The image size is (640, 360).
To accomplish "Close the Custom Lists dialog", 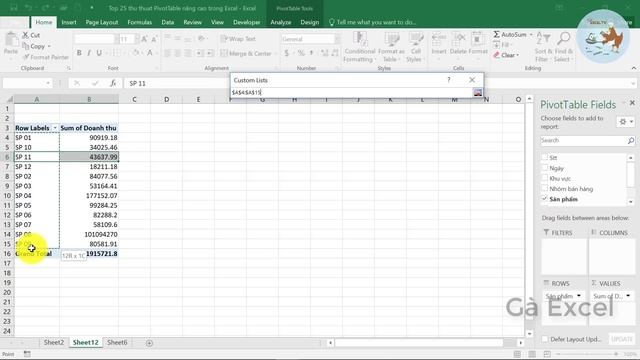I will (x=472, y=80).
